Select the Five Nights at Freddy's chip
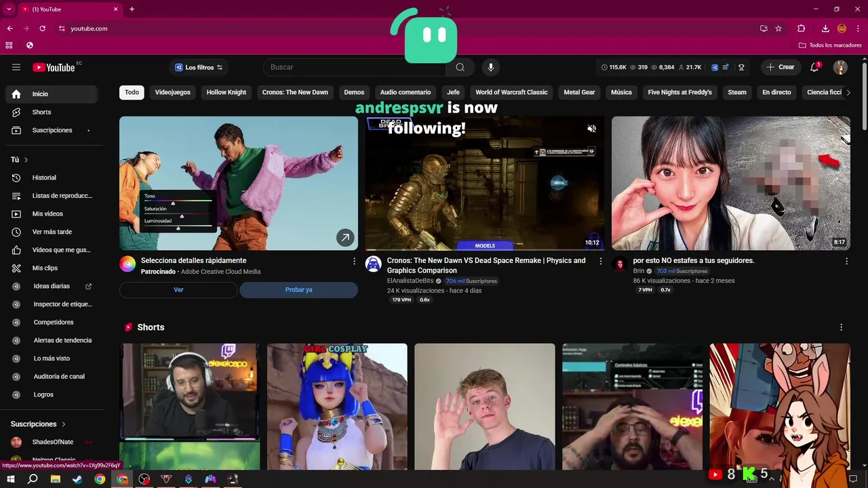 click(x=679, y=92)
